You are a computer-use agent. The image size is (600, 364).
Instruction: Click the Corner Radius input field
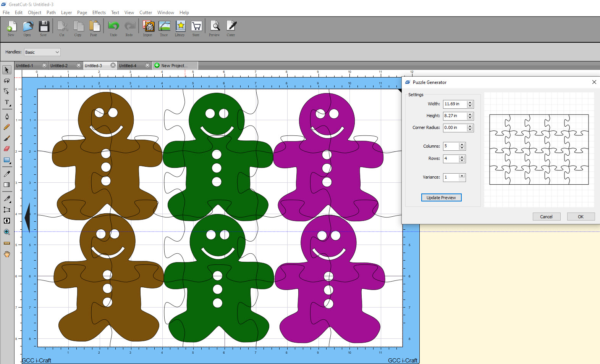[454, 128]
